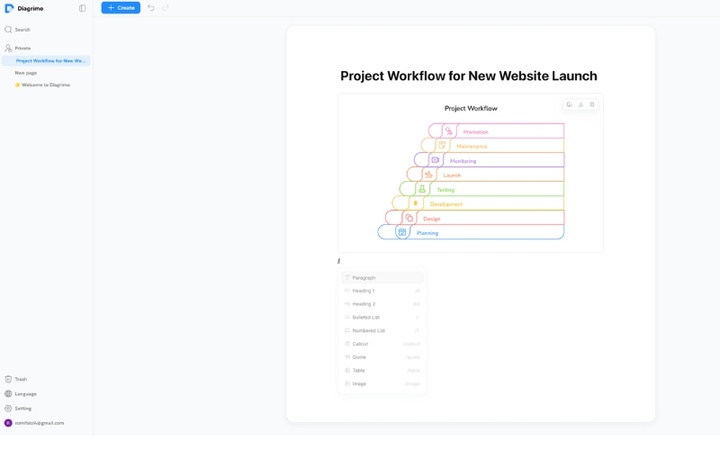This screenshot has width=720, height=450.
Task: Click the Setting gear icon
Action: 8,408
